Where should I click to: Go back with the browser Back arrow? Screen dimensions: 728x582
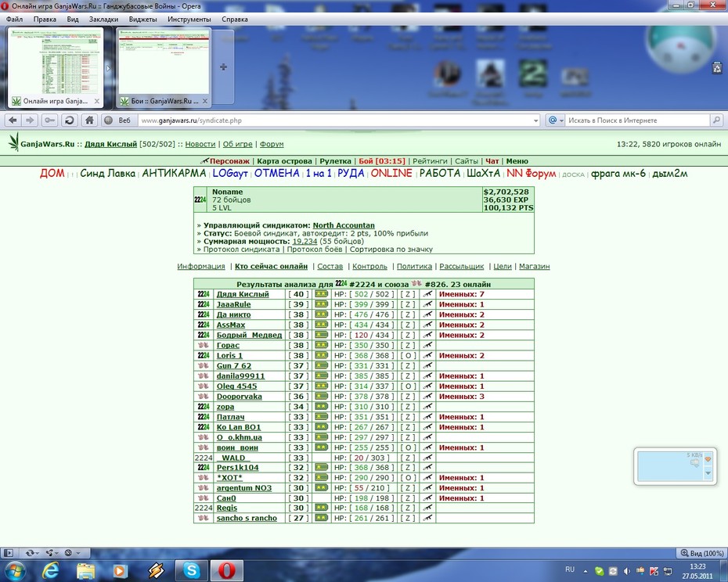[x=13, y=120]
